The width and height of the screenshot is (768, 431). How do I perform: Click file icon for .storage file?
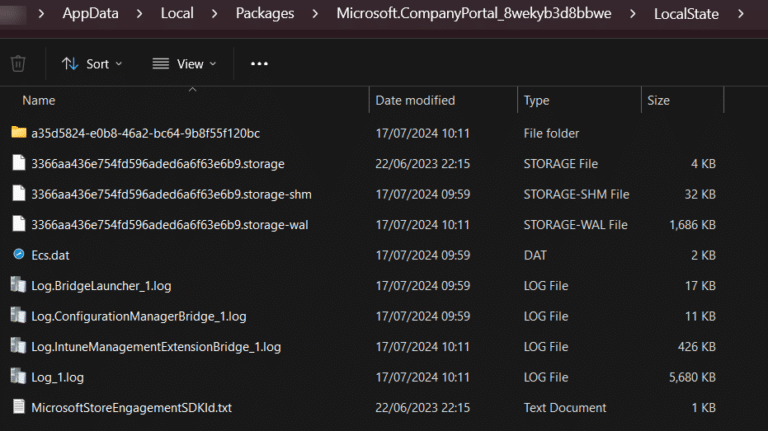[19, 163]
